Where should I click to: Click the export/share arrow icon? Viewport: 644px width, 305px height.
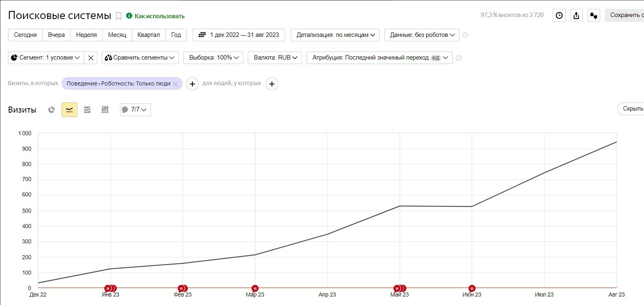pos(576,15)
